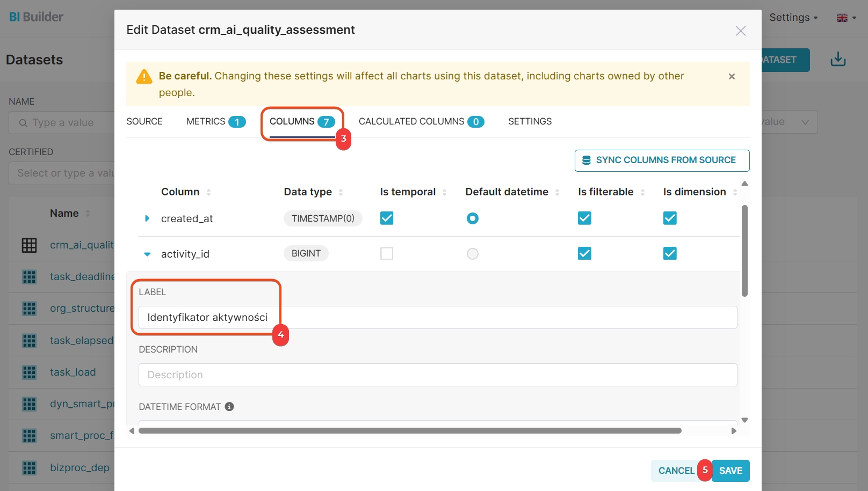Open the Settings dropdown menu
The image size is (868, 491).
tap(793, 18)
